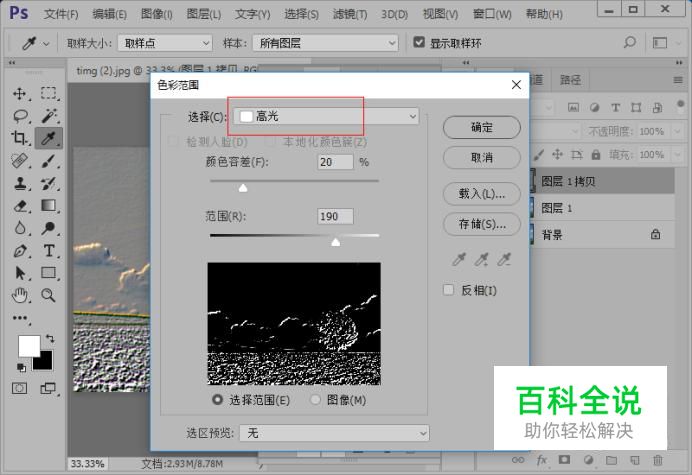Select the Brush tool
This screenshot has width=692, height=475.
click(49, 161)
